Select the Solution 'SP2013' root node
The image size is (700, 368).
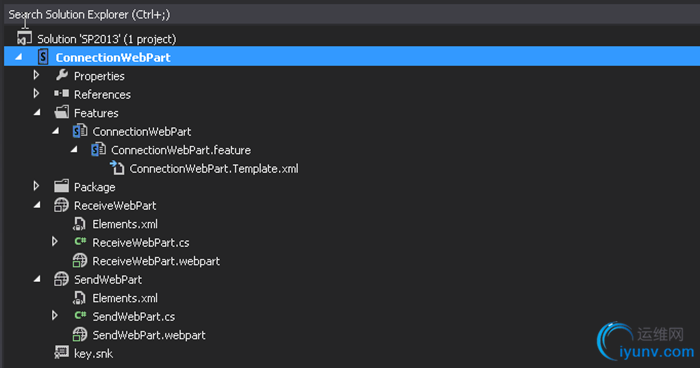[x=107, y=39]
